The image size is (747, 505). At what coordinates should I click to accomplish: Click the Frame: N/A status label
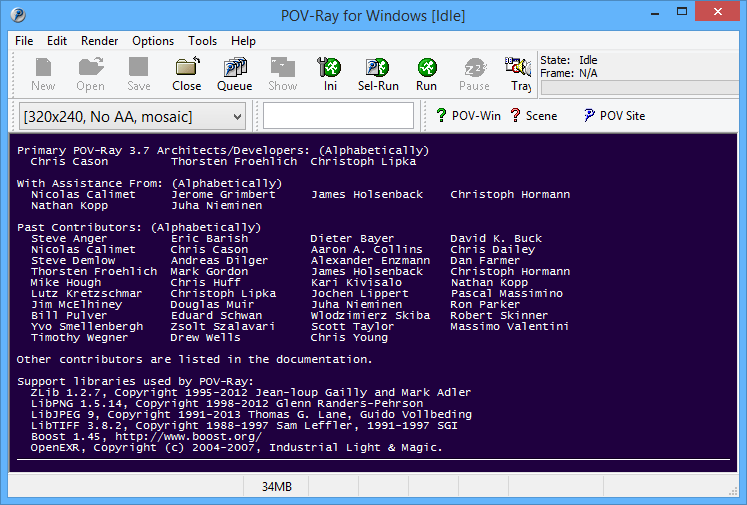point(568,73)
